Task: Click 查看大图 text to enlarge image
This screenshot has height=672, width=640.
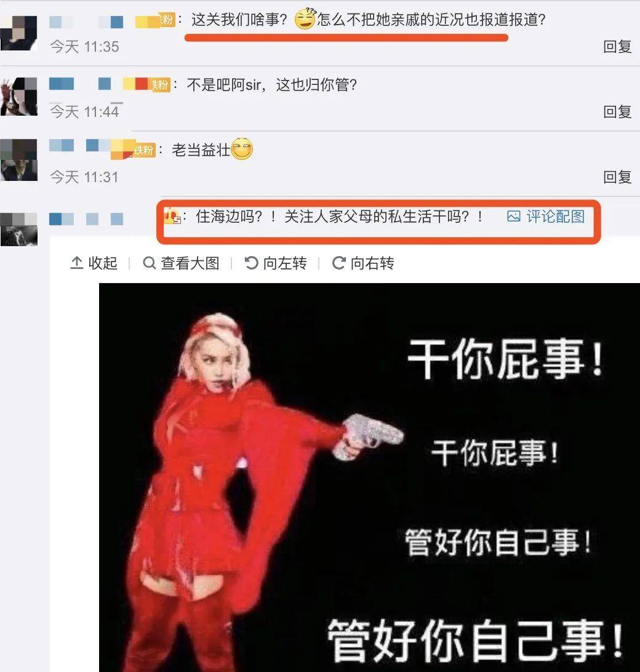Action: coord(190,263)
